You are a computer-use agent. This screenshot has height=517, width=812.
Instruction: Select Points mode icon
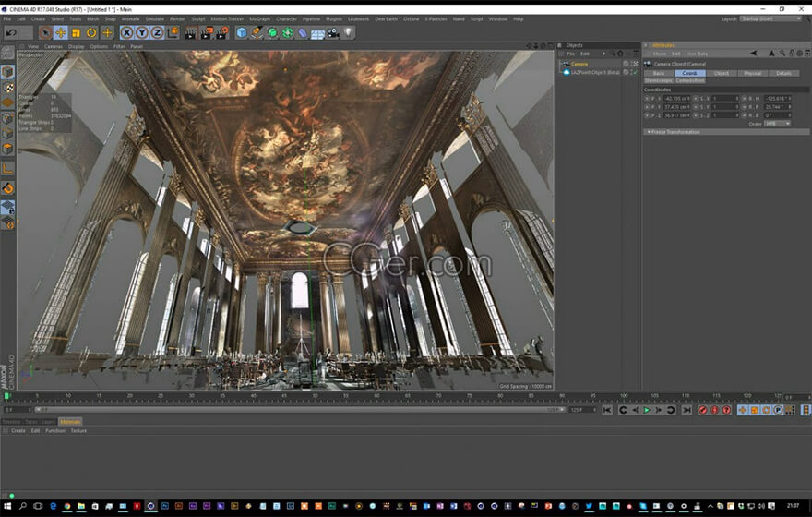pyautogui.click(x=7, y=118)
